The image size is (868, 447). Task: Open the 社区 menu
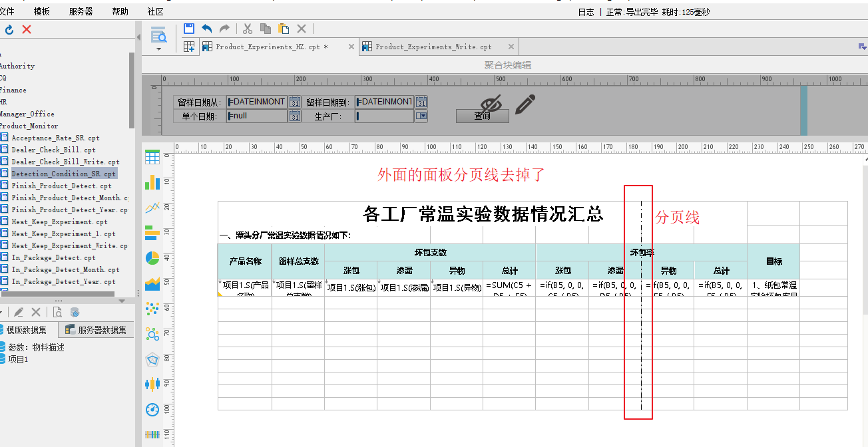pos(156,11)
